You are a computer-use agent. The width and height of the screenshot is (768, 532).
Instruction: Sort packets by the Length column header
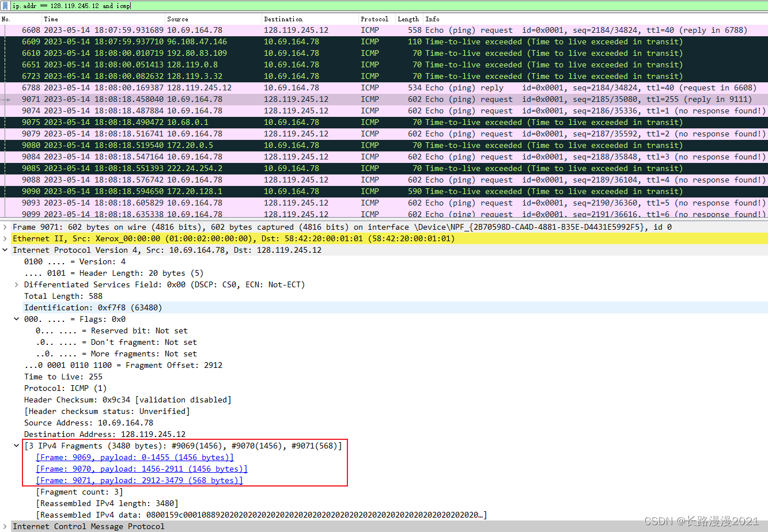click(410, 19)
